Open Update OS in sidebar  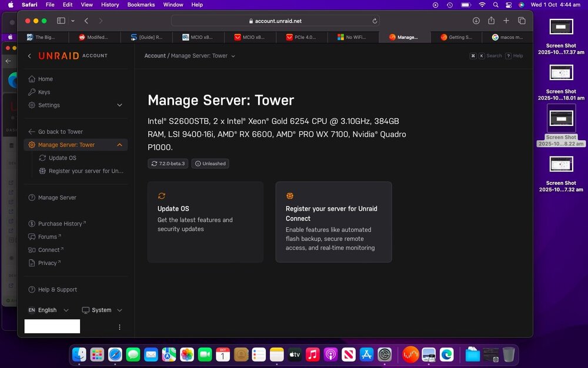coord(58,158)
